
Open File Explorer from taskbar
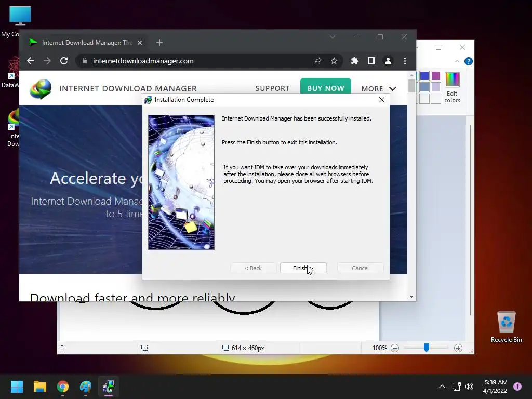(x=39, y=387)
